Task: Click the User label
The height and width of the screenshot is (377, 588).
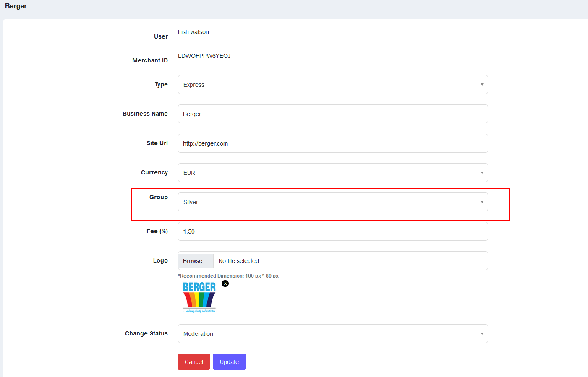Action: (161, 36)
